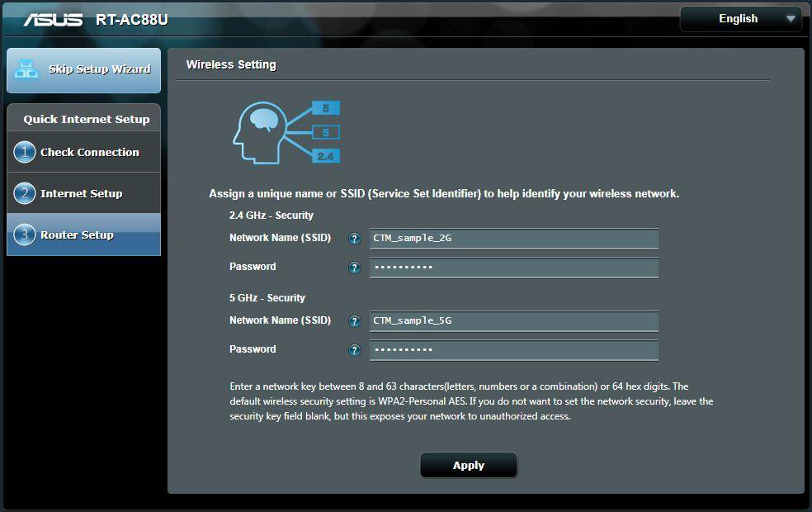Click the Skip Setup Wizard network icon
This screenshot has height=512, width=812.
click(x=26, y=69)
